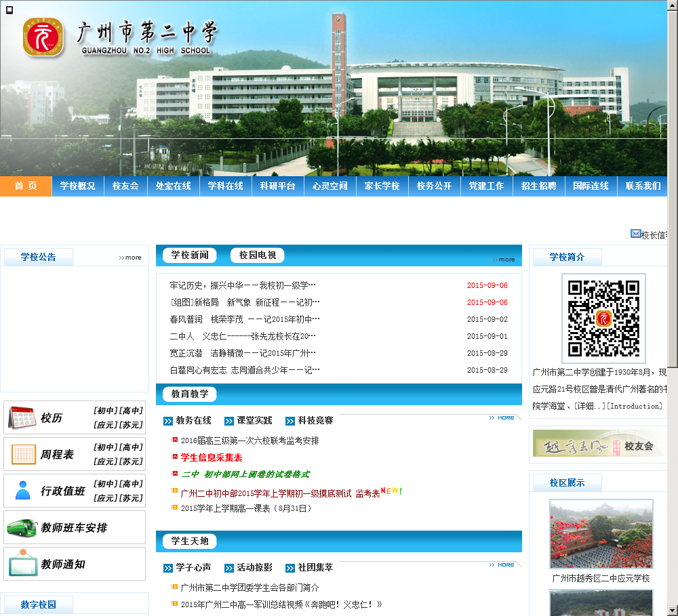Click the arrow icon beside 活动掠影
678x616 pixels.
[x=228, y=568]
